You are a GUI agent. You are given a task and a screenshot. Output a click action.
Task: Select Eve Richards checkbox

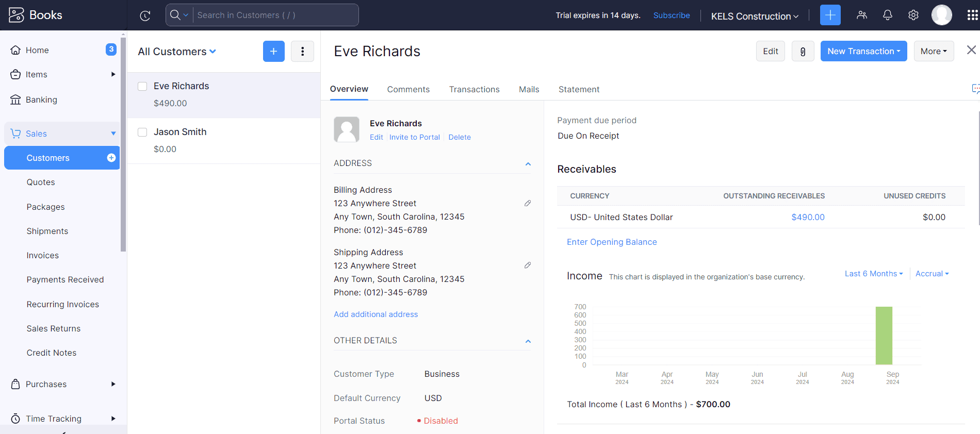pyautogui.click(x=142, y=86)
